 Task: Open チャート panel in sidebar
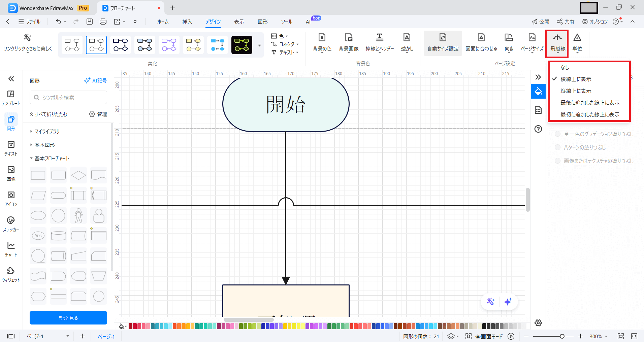click(x=11, y=249)
